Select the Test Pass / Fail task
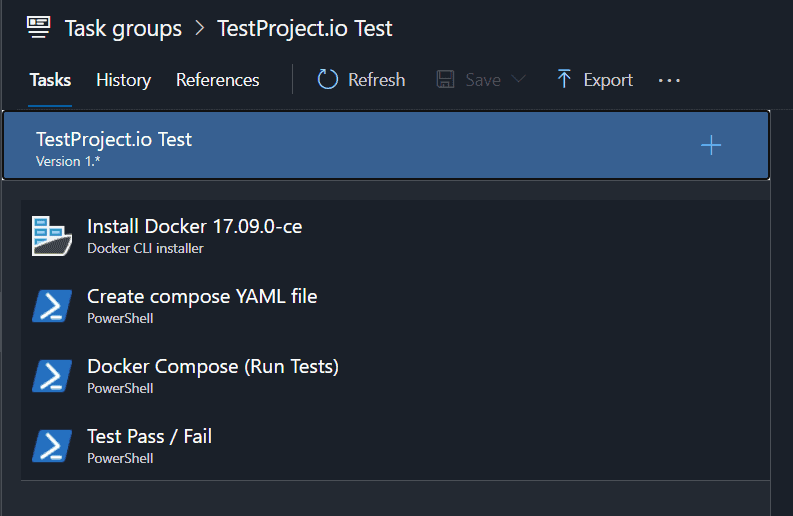 [x=395, y=446]
